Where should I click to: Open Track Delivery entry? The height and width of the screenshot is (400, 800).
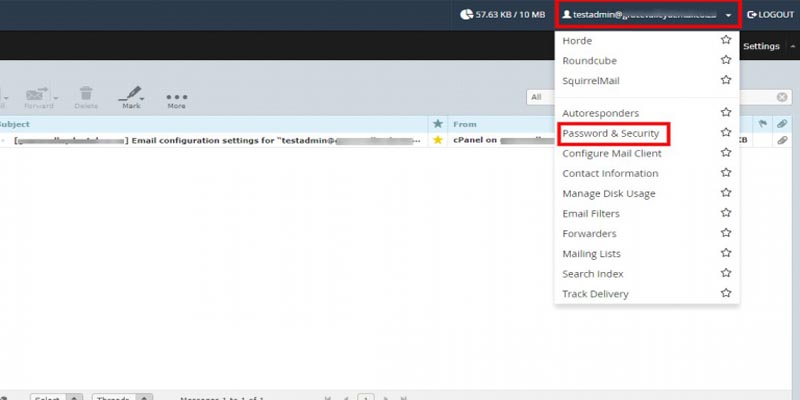click(x=595, y=294)
